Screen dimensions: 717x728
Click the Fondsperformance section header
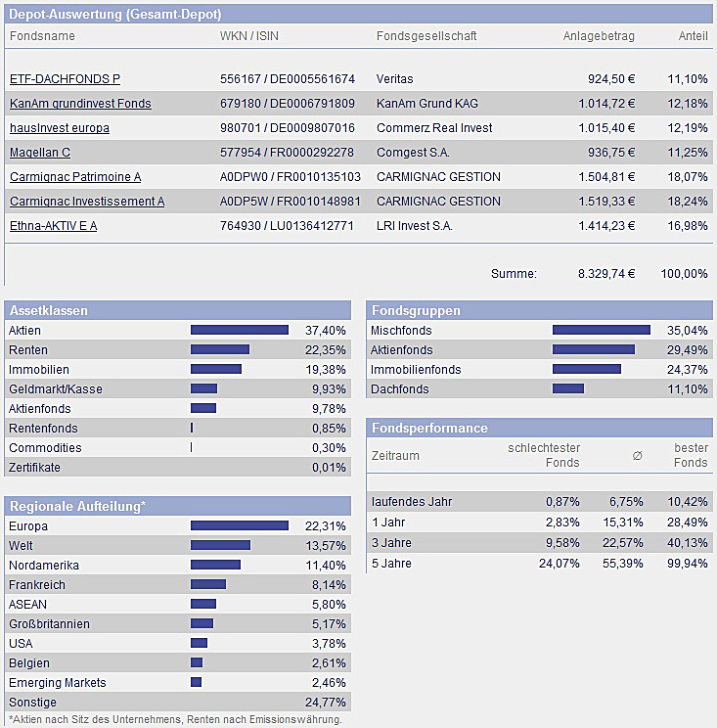tap(429, 428)
